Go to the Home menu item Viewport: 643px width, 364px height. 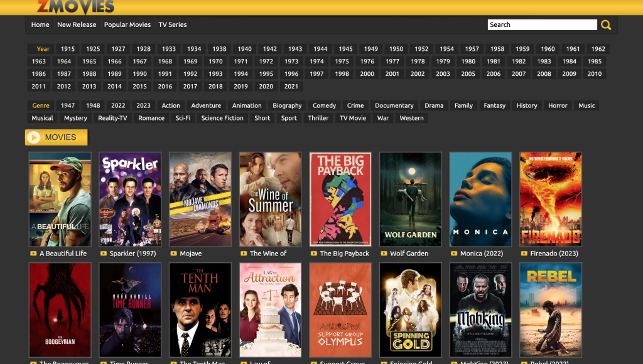click(x=40, y=24)
